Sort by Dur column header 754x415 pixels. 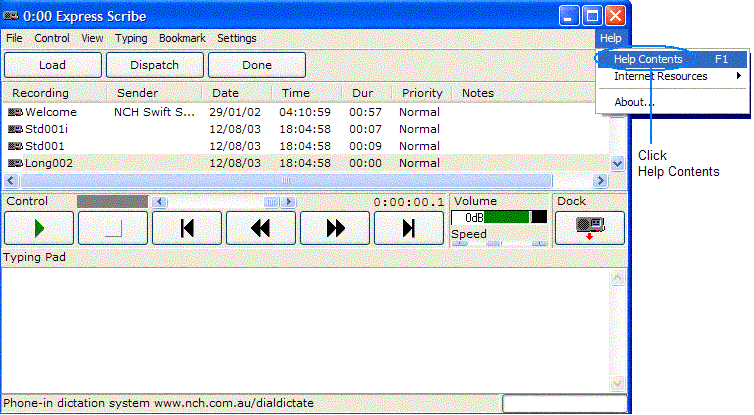pyautogui.click(x=366, y=93)
